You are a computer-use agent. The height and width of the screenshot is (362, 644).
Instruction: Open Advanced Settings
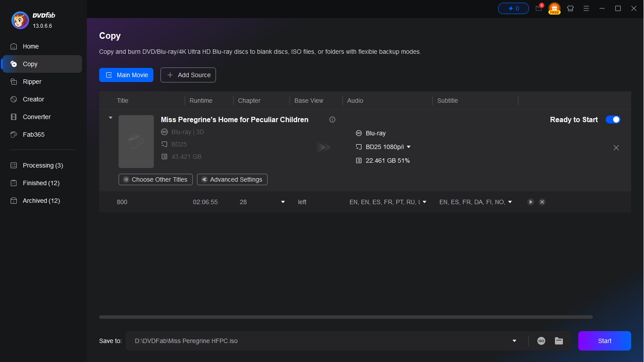(x=232, y=179)
